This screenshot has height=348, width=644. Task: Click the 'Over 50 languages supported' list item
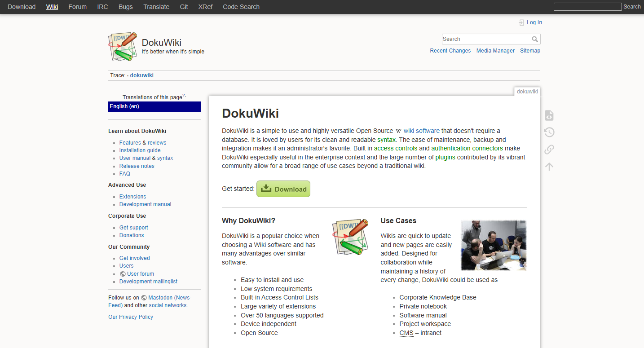point(282,315)
